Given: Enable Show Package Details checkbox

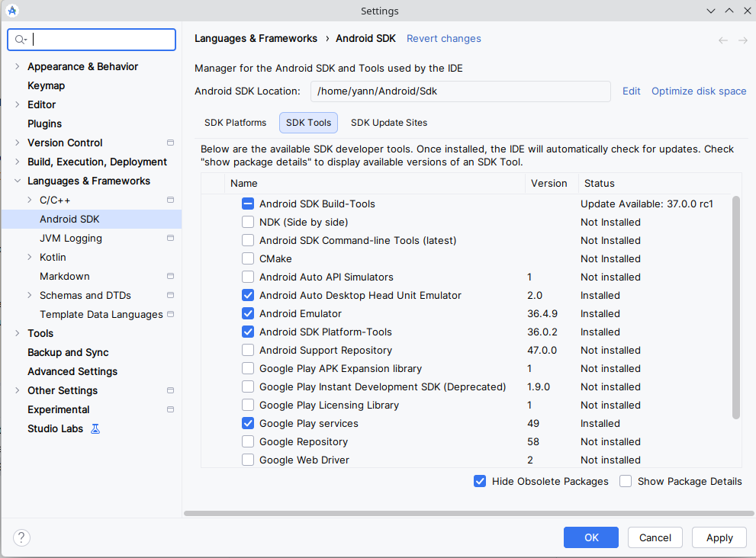Looking at the screenshot, I should (x=626, y=481).
